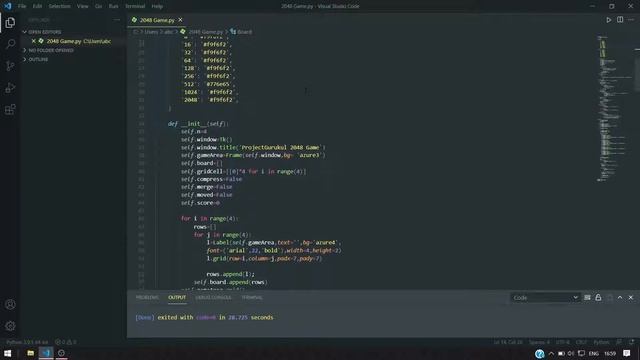Image resolution: width=640 pixels, height=360 pixels.
Task: Run the Python file with play button
Action: [609, 20]
